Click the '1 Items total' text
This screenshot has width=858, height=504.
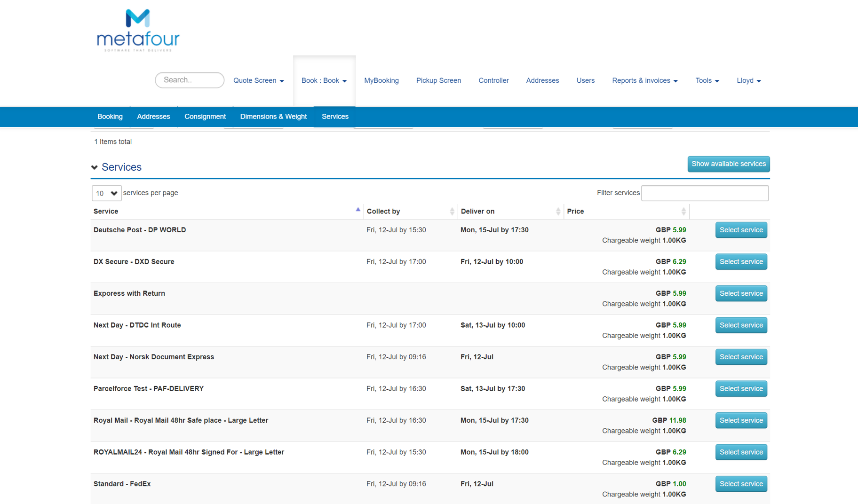click(x=113, y=142)
